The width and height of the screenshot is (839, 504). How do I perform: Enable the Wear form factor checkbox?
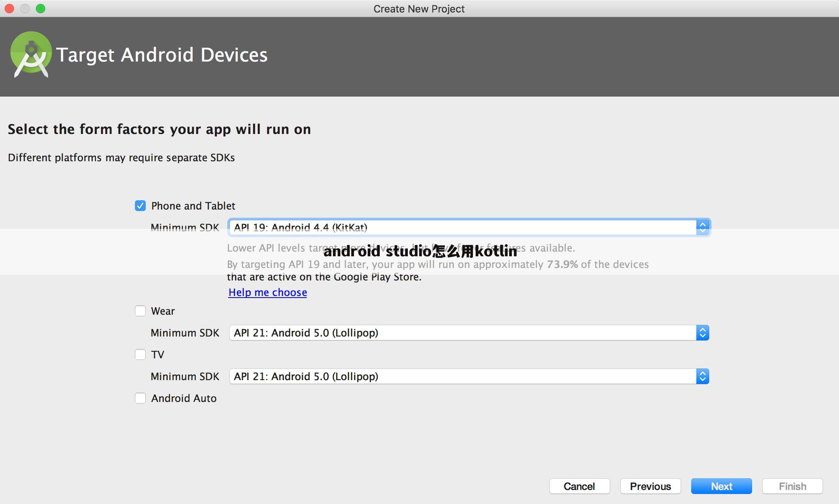pyautogui.click(x=140, y=311)
